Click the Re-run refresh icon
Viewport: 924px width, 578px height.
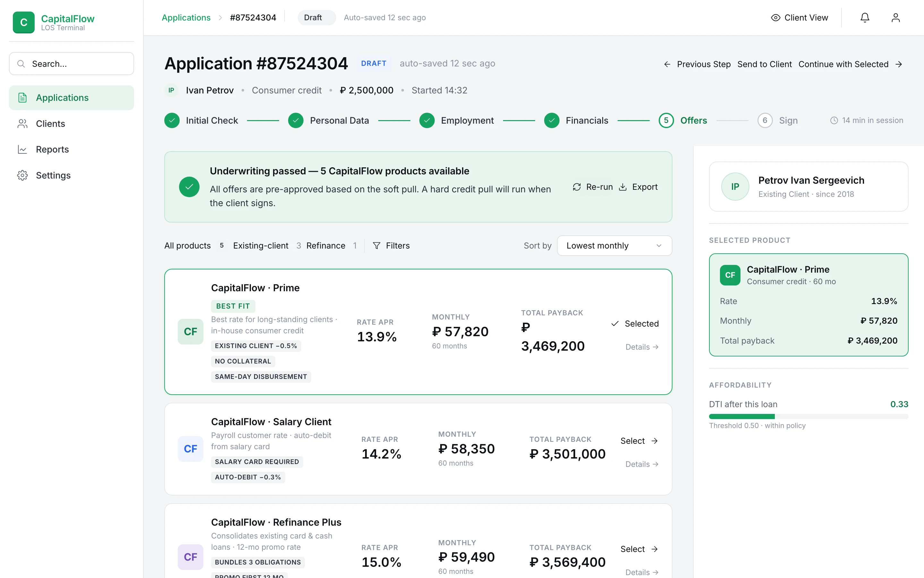click(577, 187)
